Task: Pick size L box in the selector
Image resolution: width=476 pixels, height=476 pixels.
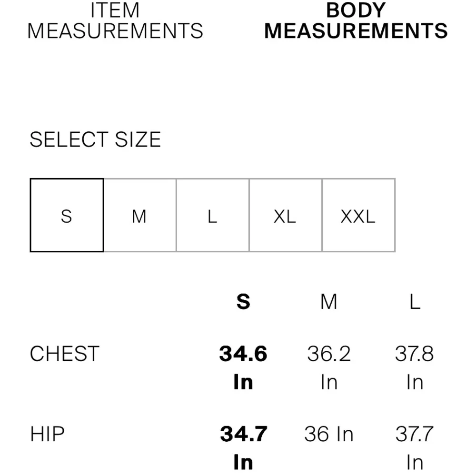Action: point(212,216)
